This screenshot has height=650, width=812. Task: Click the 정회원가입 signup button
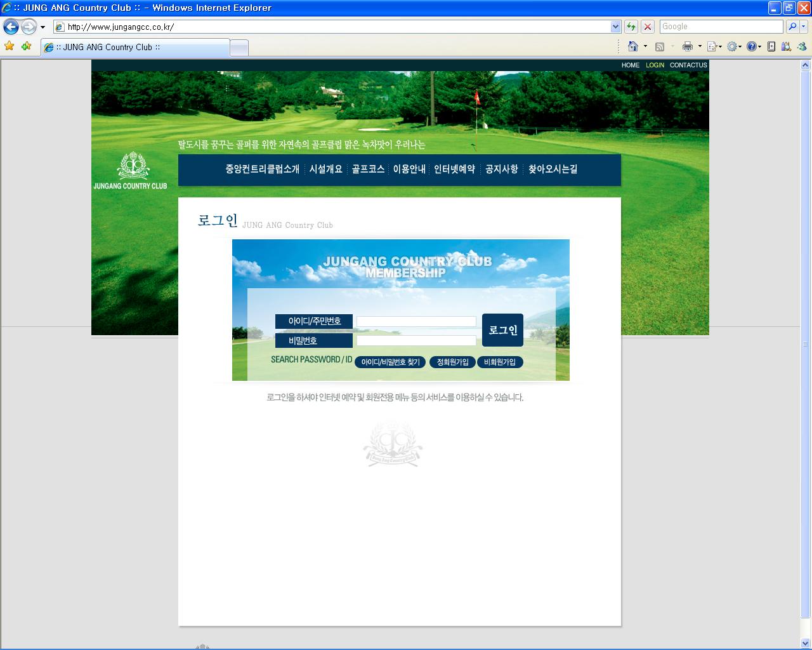pos(452,362)
